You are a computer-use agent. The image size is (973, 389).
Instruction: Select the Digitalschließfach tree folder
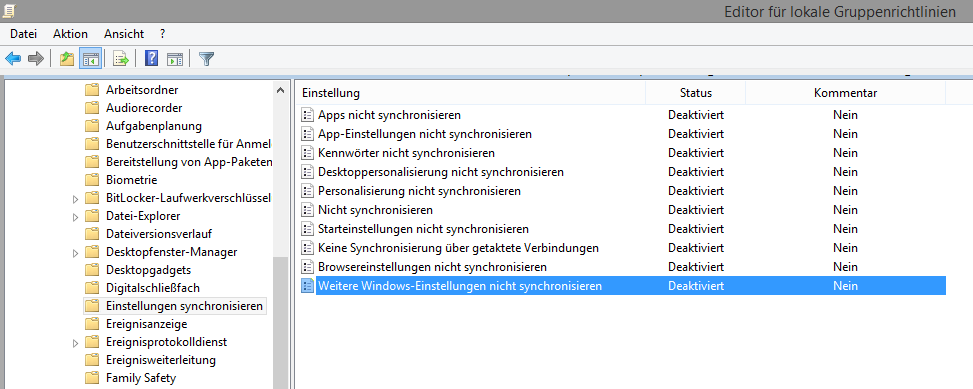153,288
